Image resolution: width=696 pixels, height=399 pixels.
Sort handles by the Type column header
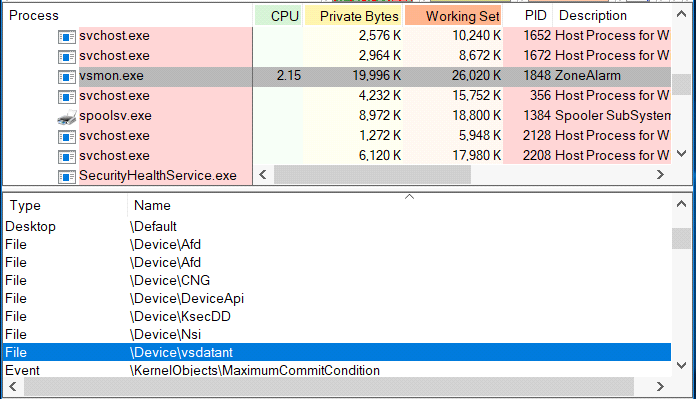click(x=66, y=205)
